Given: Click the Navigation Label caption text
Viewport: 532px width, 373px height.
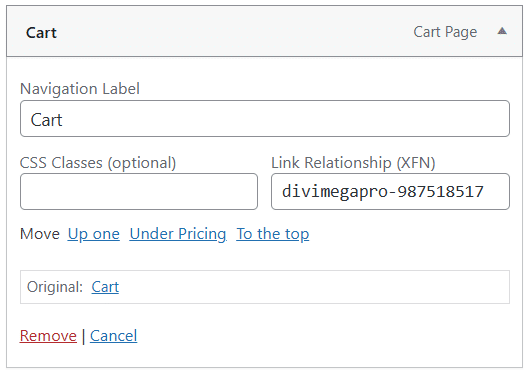Looking at the screenshot, I should pos(80,89).
